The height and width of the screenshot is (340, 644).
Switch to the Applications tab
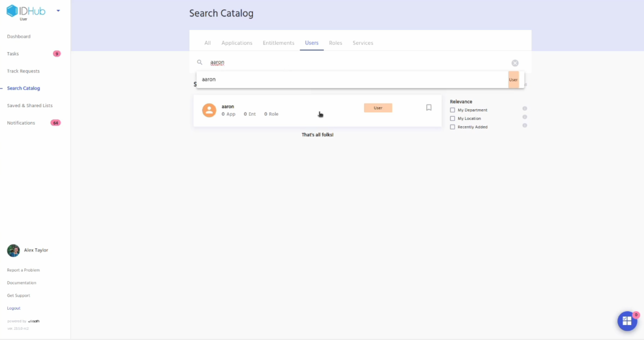click(x=237, y=43)
